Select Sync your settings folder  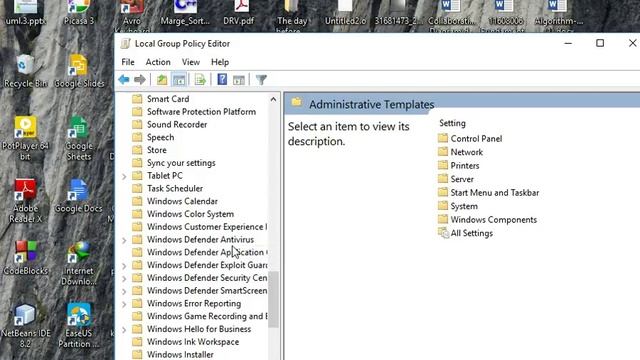coord(181,162)
